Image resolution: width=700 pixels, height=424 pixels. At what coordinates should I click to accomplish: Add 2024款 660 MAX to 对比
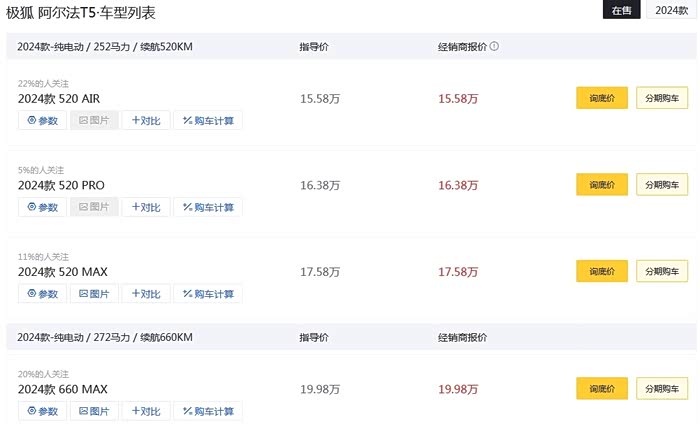pos(146,411)
